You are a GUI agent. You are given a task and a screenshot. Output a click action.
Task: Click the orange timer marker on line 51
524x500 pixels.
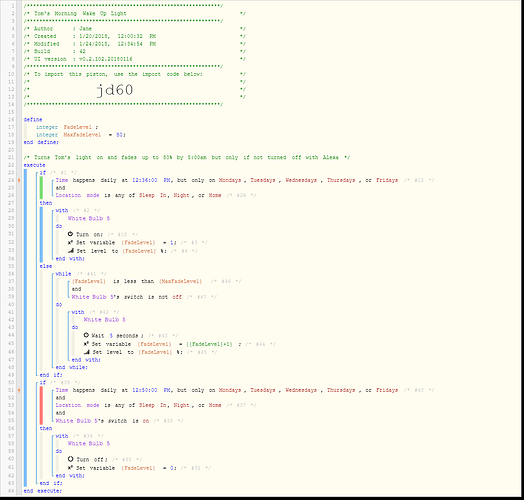tap(19, 390)
